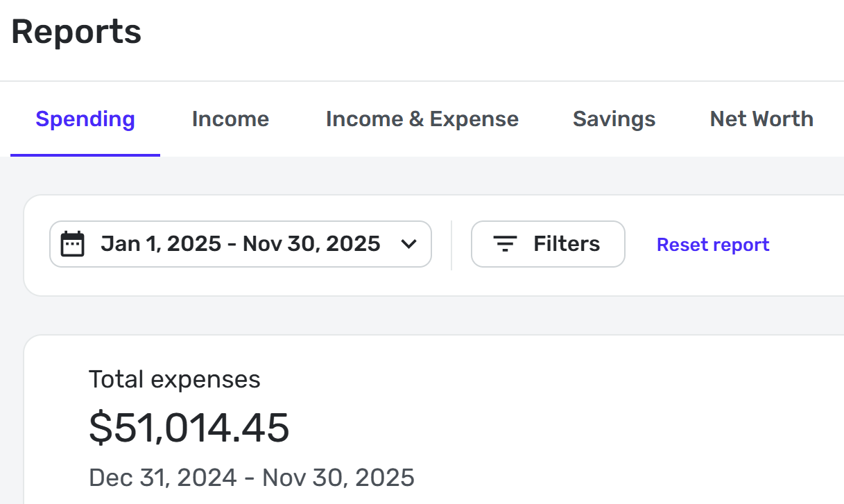Open the Filters button
Screen dimensions: 844x504
(x=548, y=244)
